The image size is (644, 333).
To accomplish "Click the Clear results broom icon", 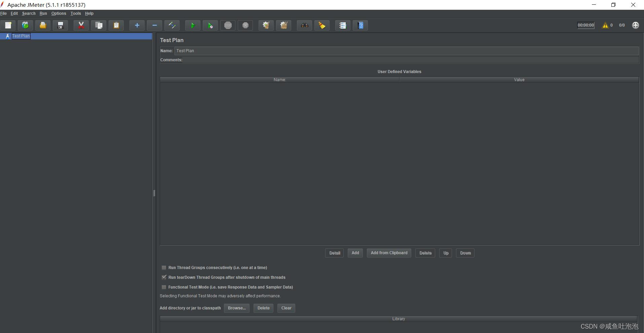I will click(266, 25).
